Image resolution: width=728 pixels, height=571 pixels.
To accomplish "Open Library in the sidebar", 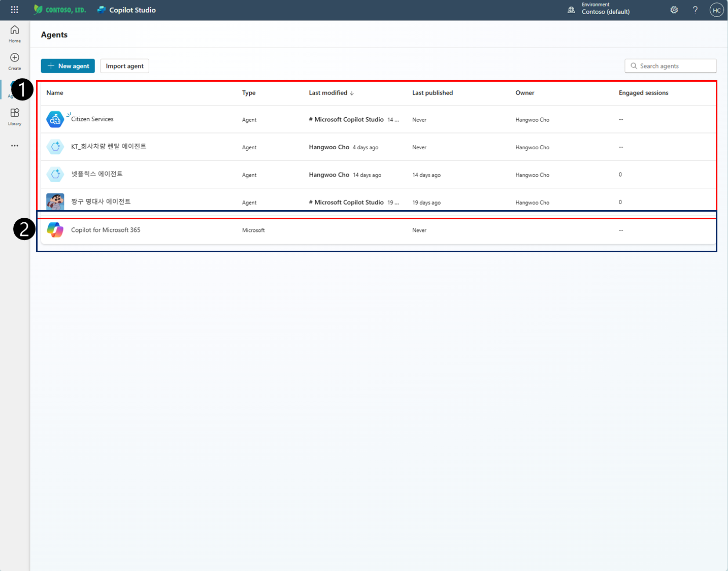I will coord(15,117).
